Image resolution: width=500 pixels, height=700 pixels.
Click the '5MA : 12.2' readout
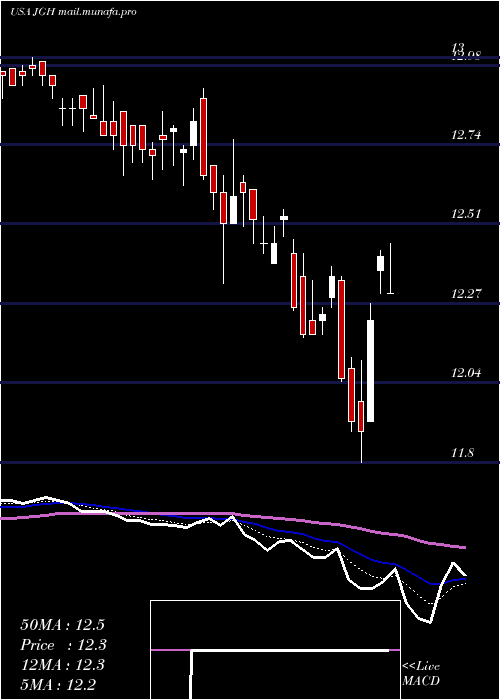(58, 685)
